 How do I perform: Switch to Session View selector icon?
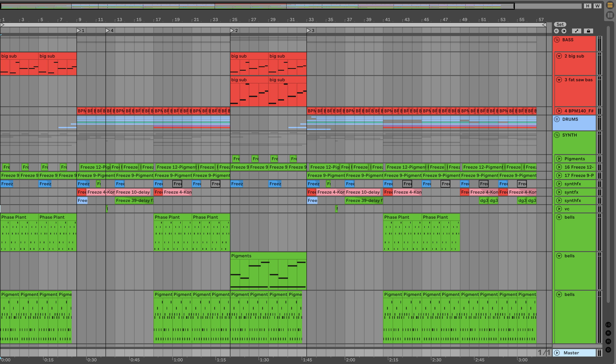point(610,15)
